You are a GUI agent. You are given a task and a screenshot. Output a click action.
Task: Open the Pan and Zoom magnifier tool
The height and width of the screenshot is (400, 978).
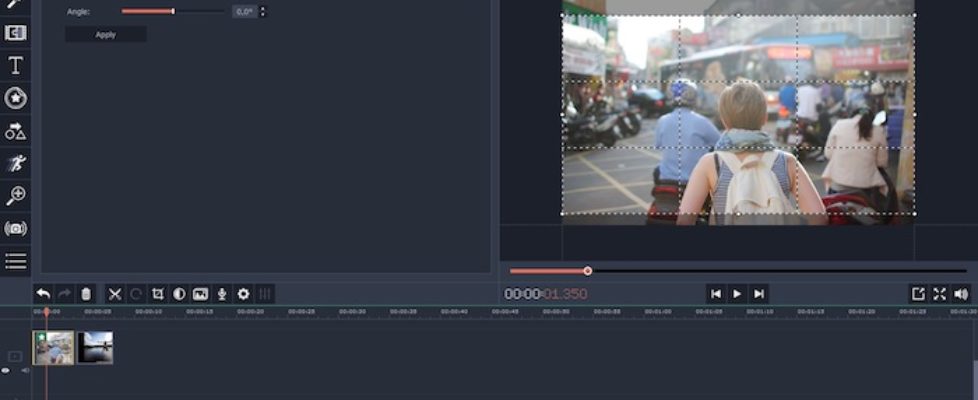point(15,195)
